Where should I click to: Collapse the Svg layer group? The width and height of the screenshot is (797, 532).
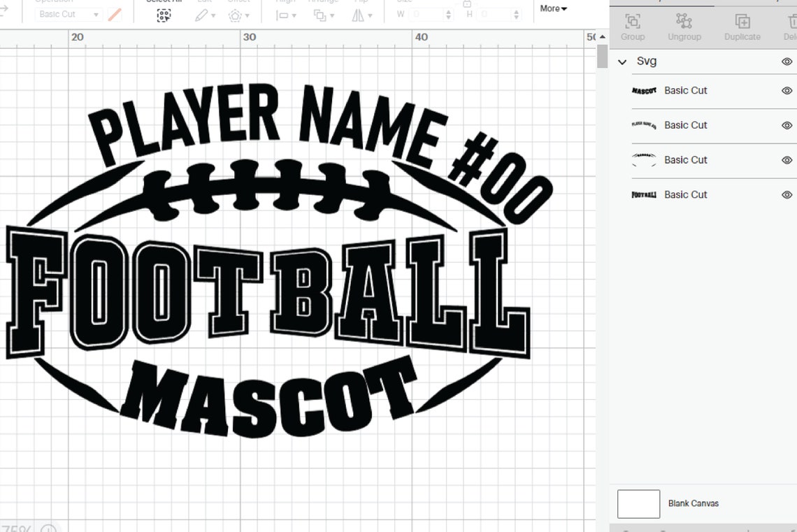point(622,62)
